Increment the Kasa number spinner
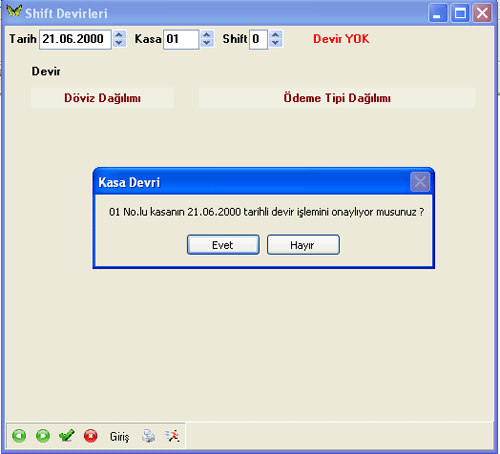500x454 pixels. coord(207,35)
